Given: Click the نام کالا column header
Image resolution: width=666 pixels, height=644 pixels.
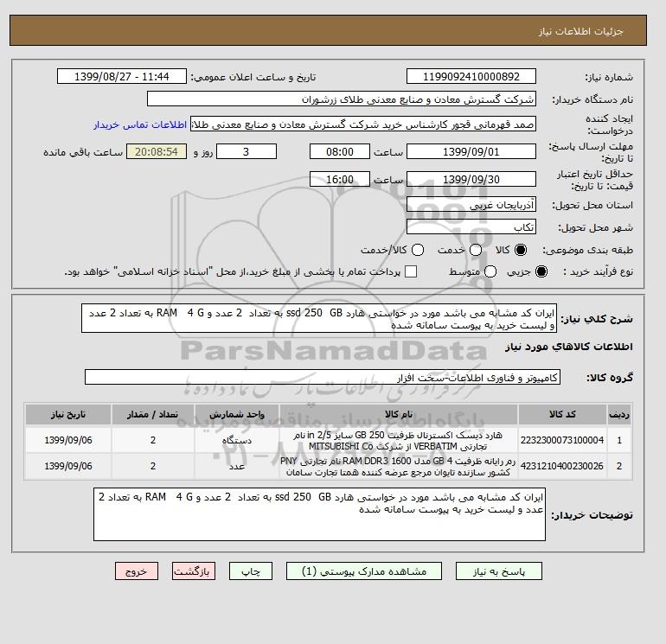Looking at the screenshot, I should coord(399,414).
